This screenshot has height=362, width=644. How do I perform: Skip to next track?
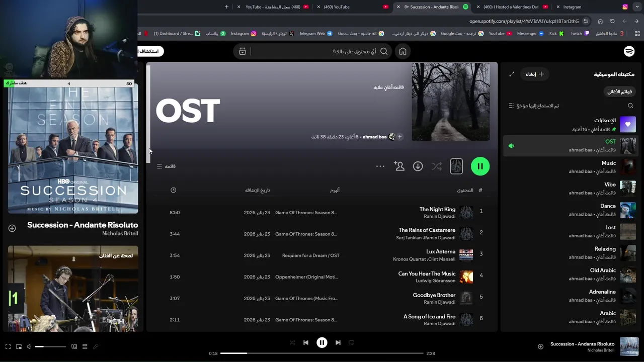tap(338, 342)
